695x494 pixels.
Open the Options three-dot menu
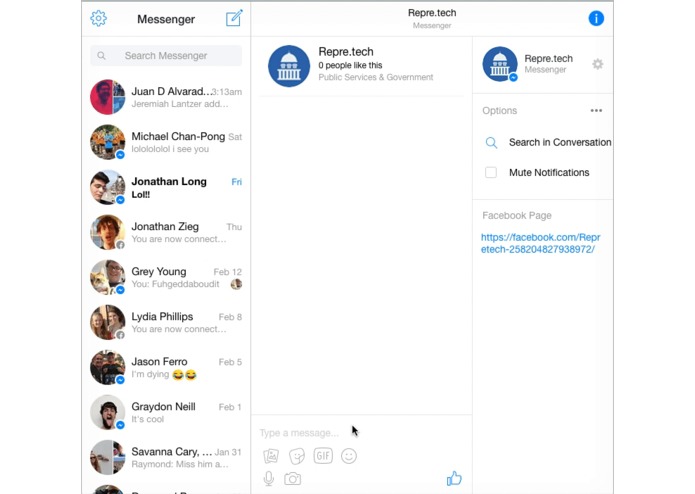pyautogui.click(x=596, y=110)
